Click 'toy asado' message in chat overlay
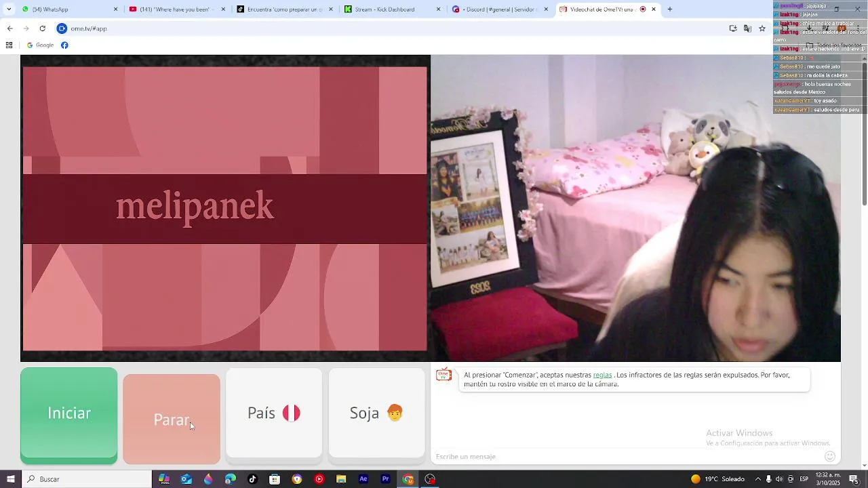868x488 pixels. (825, 101)
